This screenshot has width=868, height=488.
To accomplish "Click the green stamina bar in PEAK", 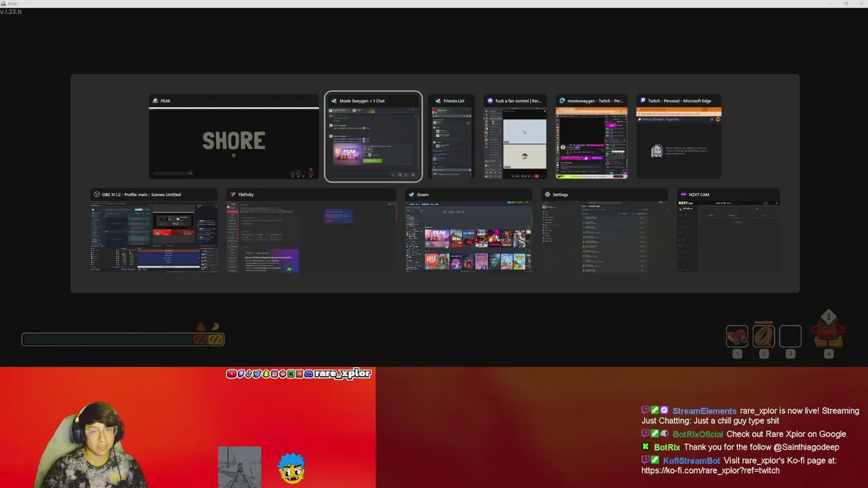I will 107,339.
